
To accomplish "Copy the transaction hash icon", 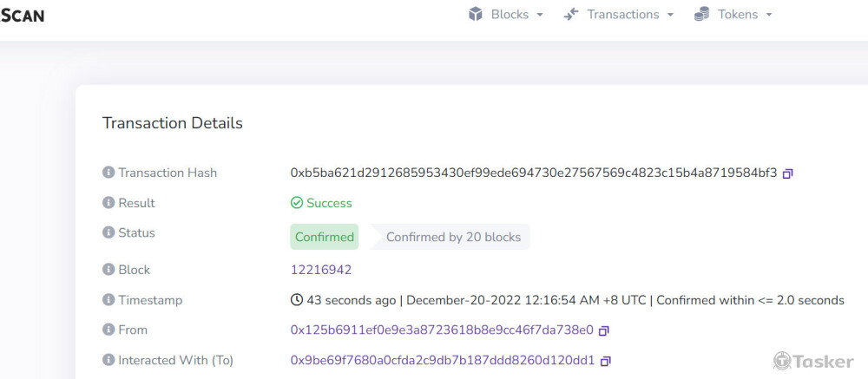I will point(788,173).
